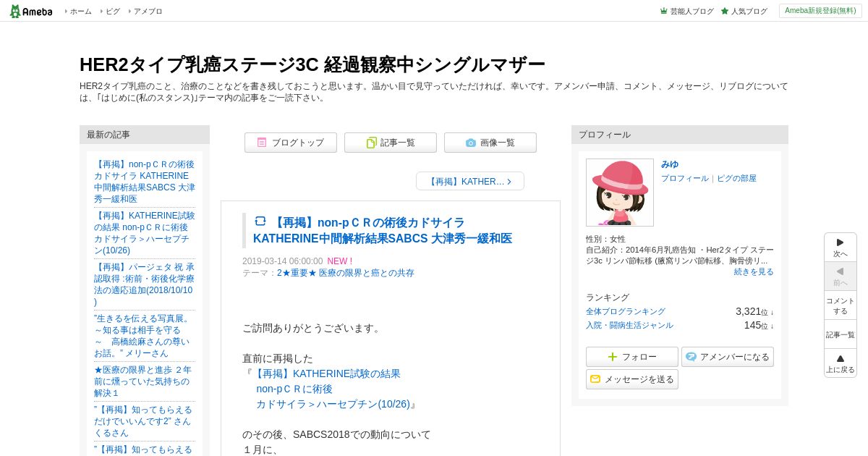Screen dimensions: 868x456
Task: Open the ピグの部屋 link
Action: point(736,178)
